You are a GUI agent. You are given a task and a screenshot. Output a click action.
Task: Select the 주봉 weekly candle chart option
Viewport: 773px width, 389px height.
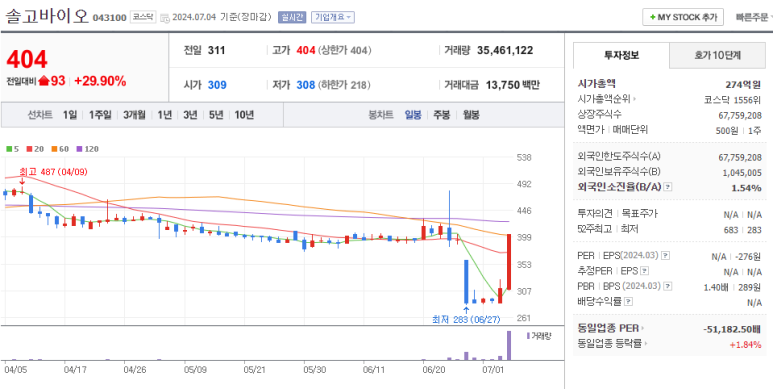(x=441, y=115)
